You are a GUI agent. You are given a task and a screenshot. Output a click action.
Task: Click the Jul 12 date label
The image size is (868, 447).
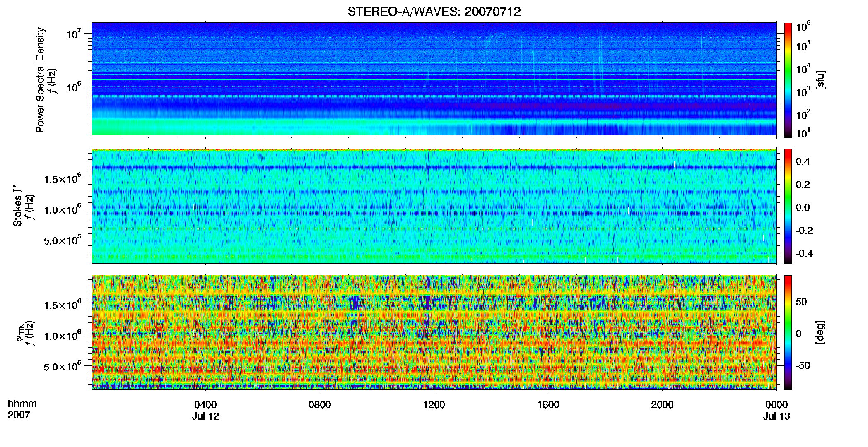205,416
